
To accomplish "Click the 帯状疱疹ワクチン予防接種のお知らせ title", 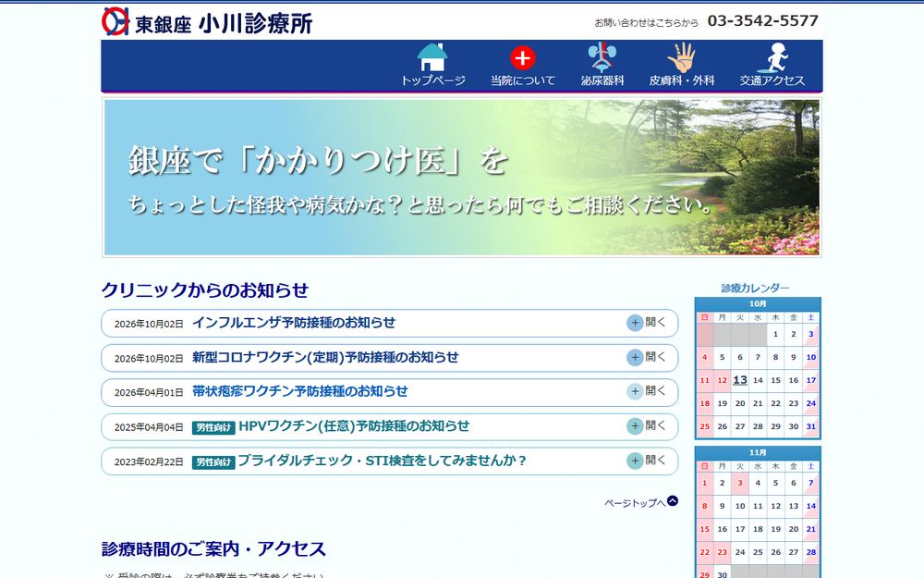I will [300, 391].
